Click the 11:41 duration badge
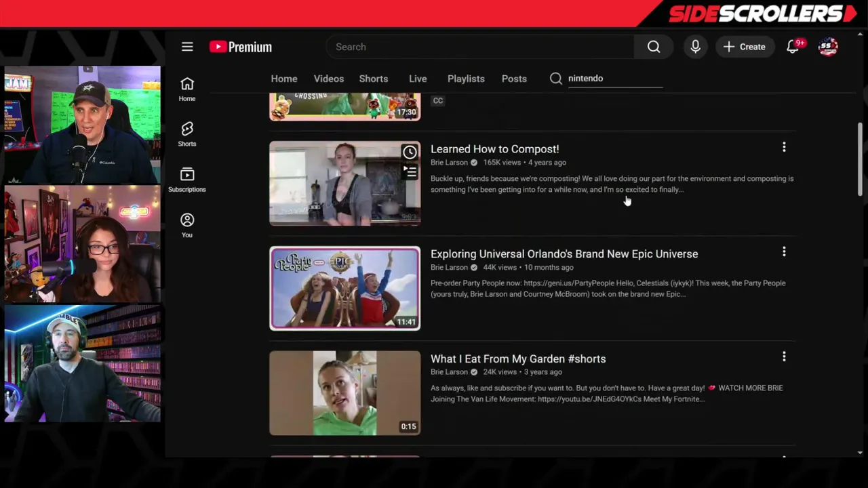 pos(406,322)
